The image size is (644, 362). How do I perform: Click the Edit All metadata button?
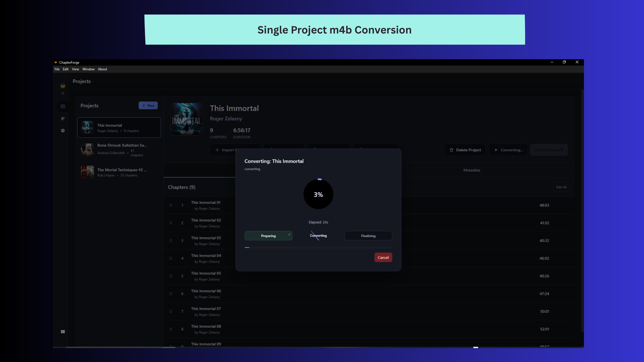(561, 187)
